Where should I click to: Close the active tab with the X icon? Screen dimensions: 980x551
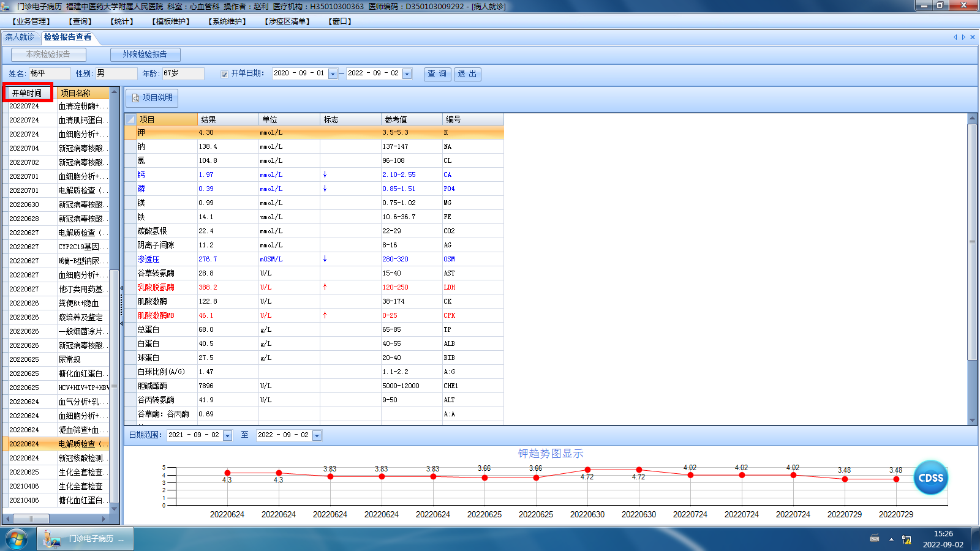coord(973,37)
